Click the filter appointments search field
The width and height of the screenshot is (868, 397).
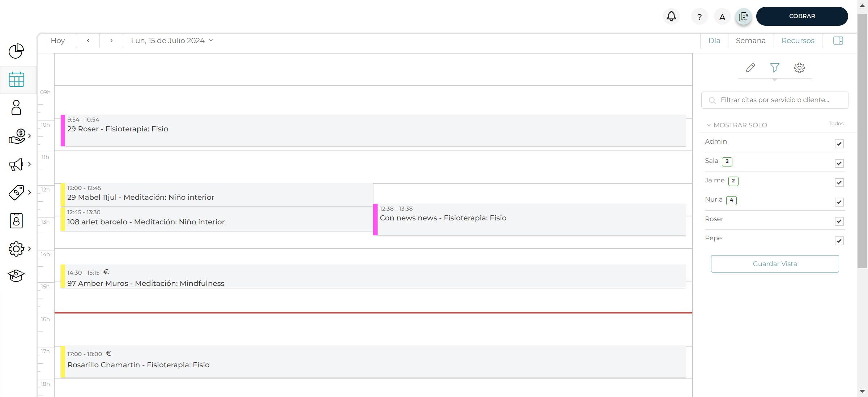click(x=775, y=100)
